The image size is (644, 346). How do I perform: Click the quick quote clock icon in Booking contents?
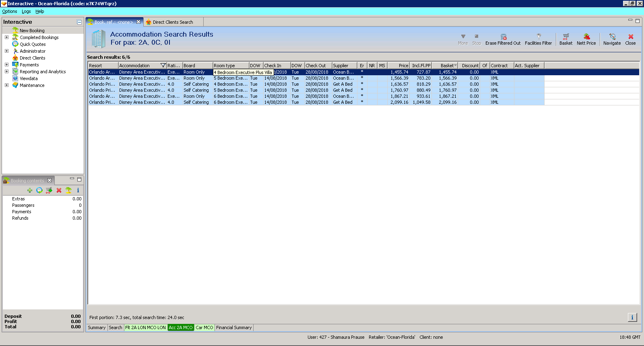coord(39,190)
